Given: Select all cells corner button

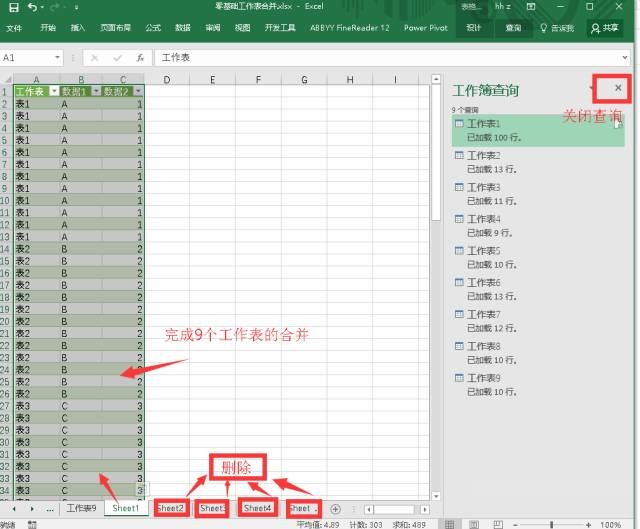Looking at the screenshot, I should tap(6, 80).
